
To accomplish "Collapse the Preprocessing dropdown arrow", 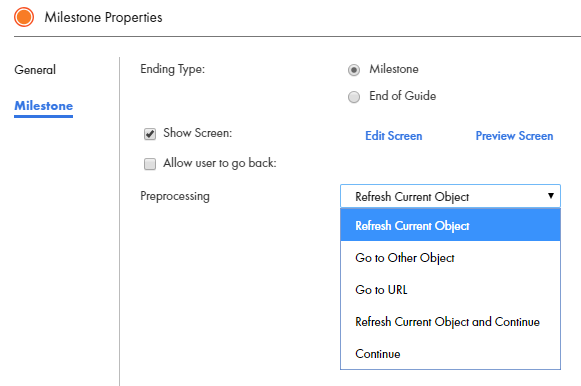I will 551,196.
